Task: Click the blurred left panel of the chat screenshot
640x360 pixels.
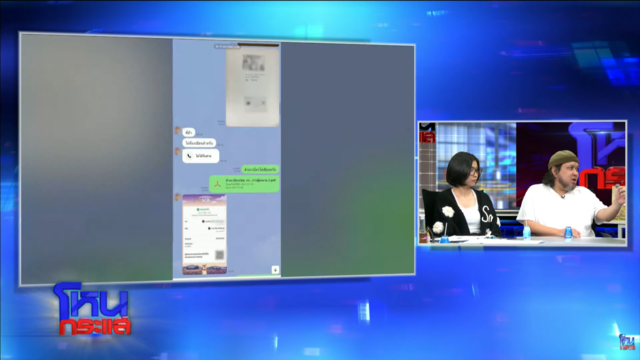Action: 97,158
